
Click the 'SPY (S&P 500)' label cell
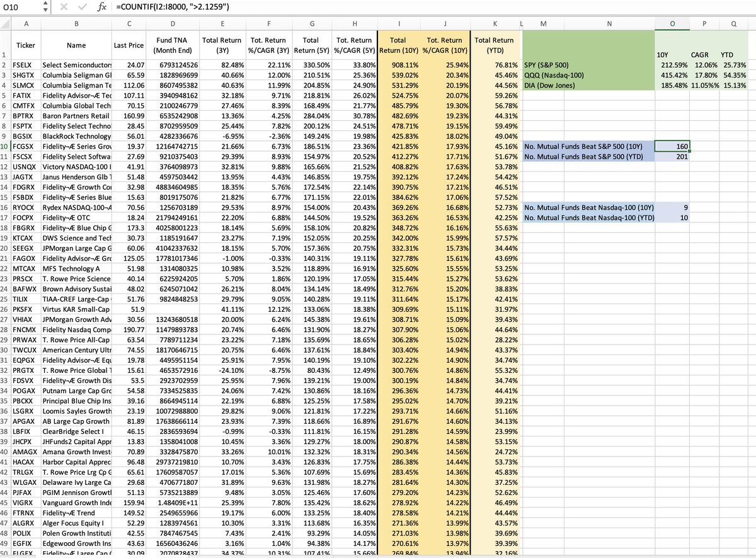coord(589,65)
